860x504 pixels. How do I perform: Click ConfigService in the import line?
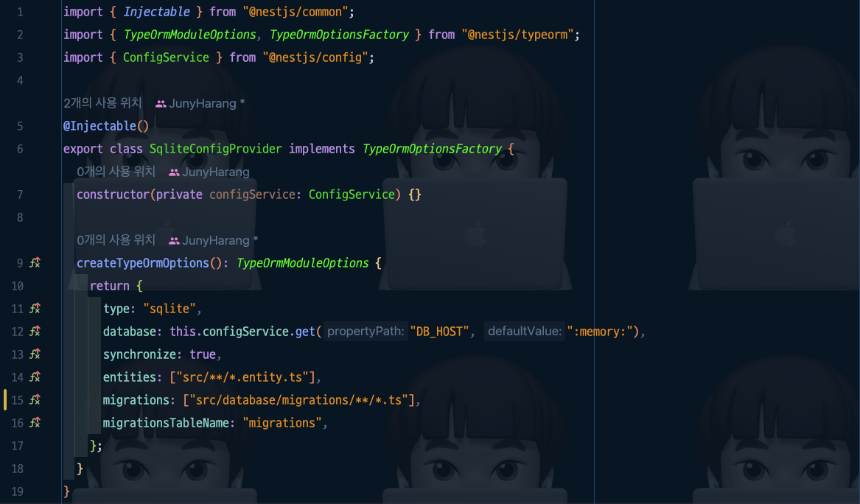point(166,57)
